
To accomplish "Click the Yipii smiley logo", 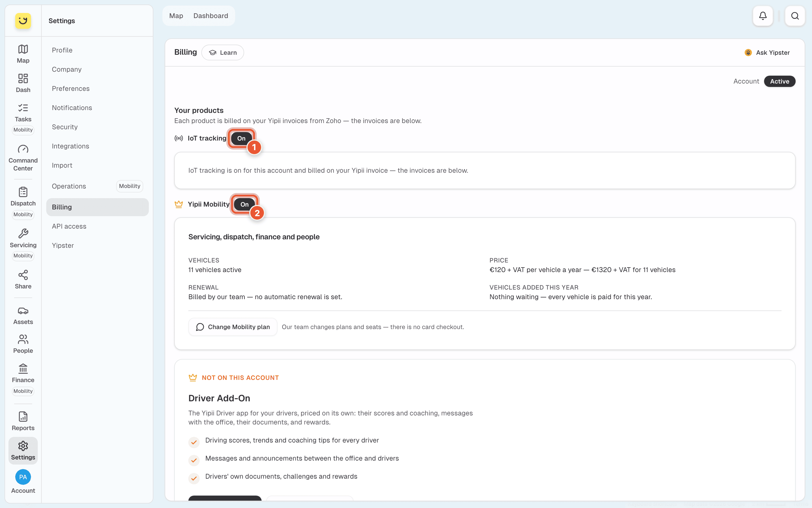I will [23, 21].
